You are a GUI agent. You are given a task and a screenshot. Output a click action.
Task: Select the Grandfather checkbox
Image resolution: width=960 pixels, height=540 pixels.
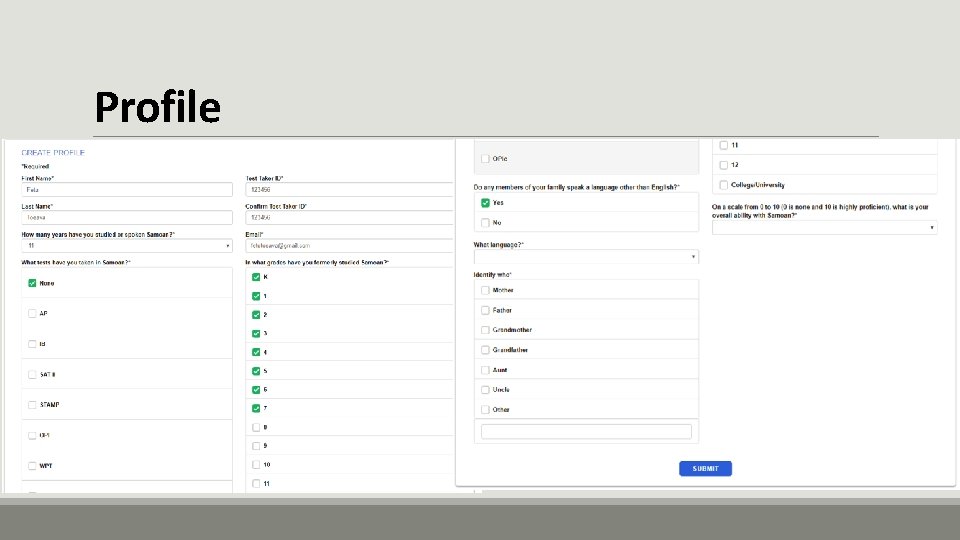pyautogui.click(x=485, y=350)
